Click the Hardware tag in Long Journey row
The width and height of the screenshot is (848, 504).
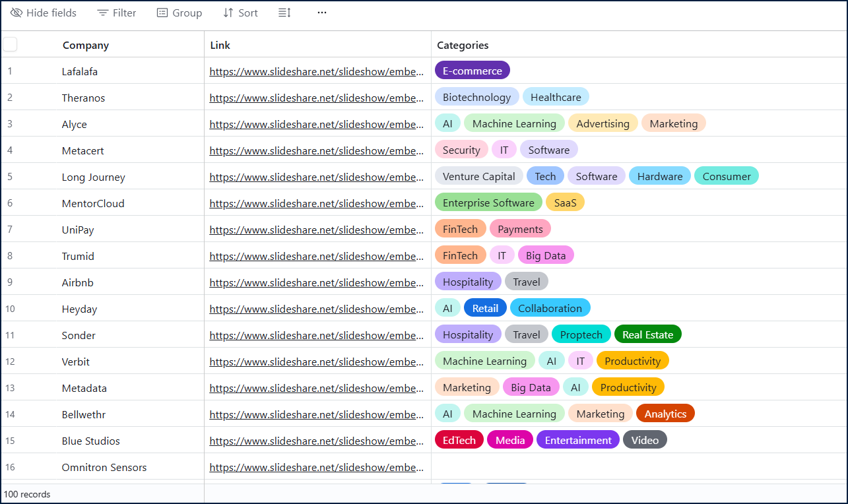pos(660,176)
